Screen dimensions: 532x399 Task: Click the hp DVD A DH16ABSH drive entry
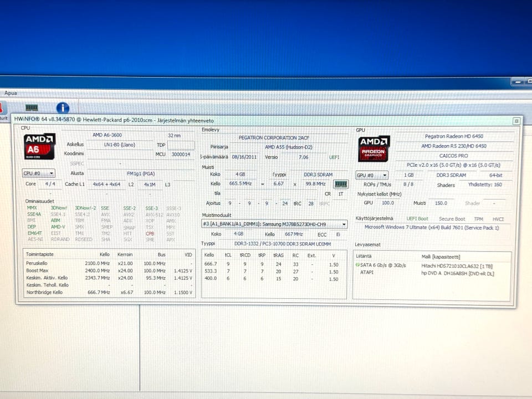(458, 273)
